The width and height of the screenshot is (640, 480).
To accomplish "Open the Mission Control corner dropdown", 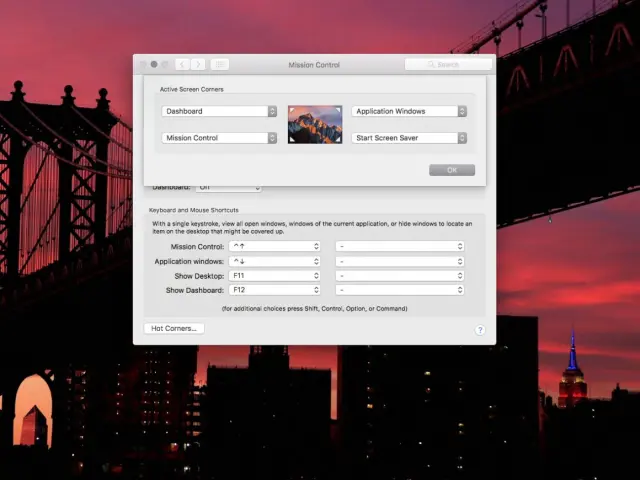I will point(219,138).
